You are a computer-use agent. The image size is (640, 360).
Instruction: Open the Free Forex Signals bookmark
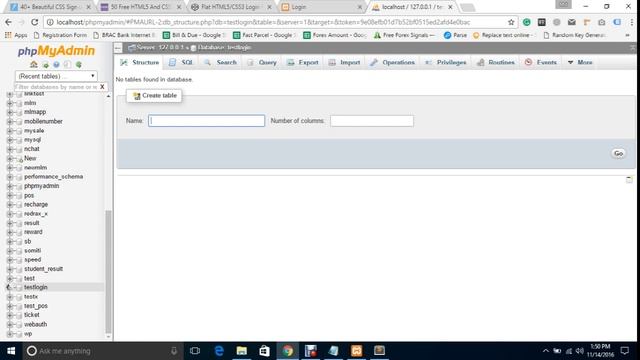point(405,35)
